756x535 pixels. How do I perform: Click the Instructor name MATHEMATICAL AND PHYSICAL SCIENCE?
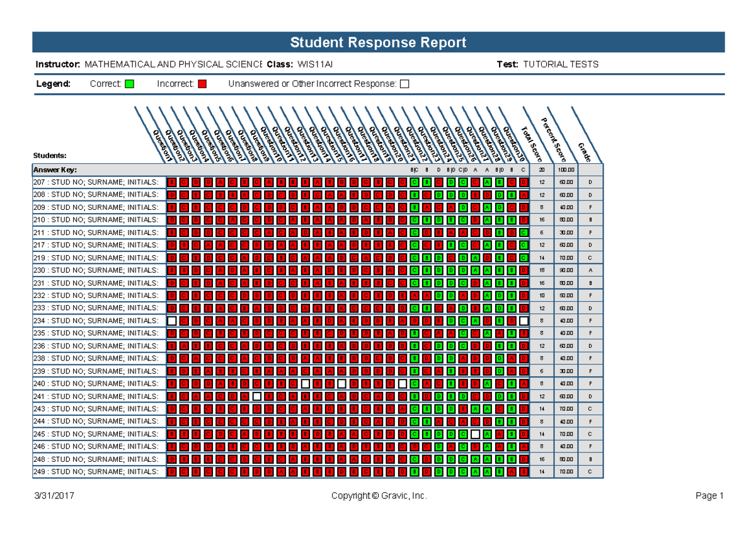click(x=173, y=64)
